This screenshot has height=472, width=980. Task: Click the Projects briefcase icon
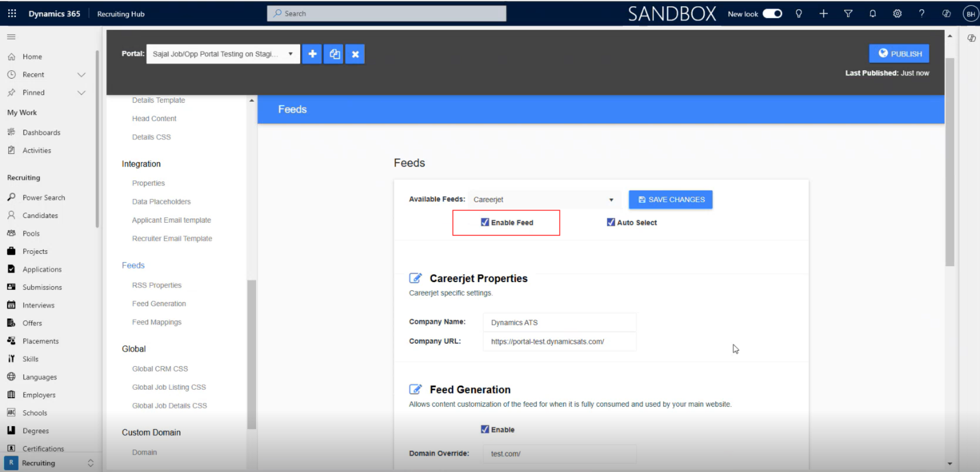[x=11, y=251]
